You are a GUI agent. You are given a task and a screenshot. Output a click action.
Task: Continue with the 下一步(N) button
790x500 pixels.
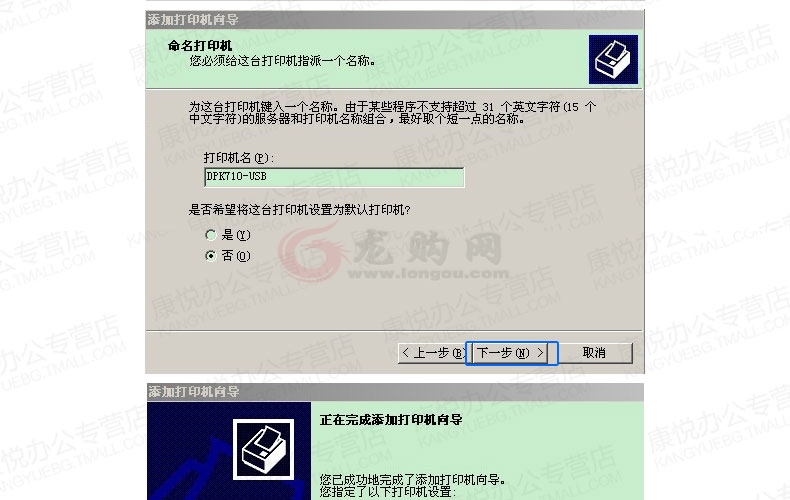pyautogui.click(x=511, y=353)
